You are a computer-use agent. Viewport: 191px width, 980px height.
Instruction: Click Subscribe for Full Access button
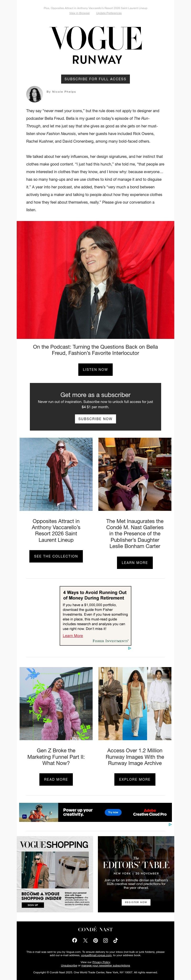95,79
